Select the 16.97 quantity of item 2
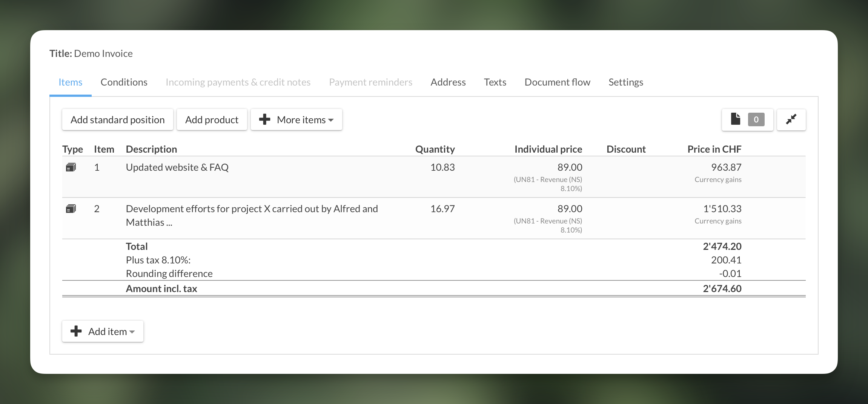 point(442,209)
